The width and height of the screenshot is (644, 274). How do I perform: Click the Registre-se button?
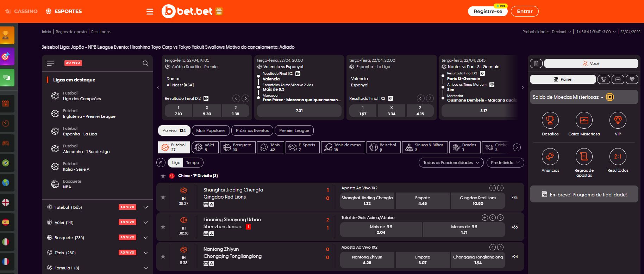488,11
